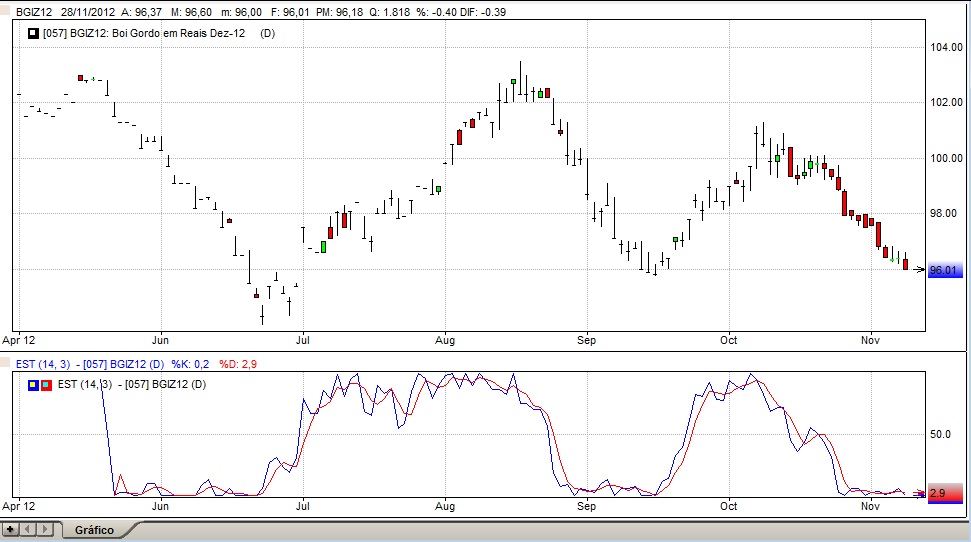This screenshot has width=971, height=542.
Task: Click the blue %K legend swatch
Action: [34, 385]
